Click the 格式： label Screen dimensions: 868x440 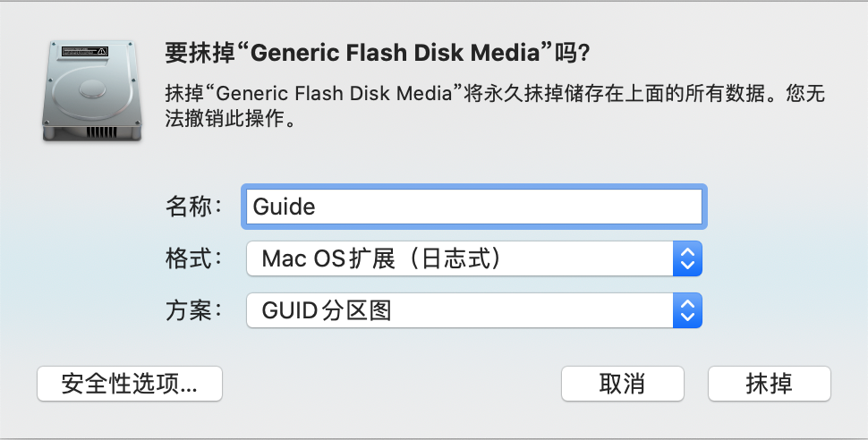194,258
